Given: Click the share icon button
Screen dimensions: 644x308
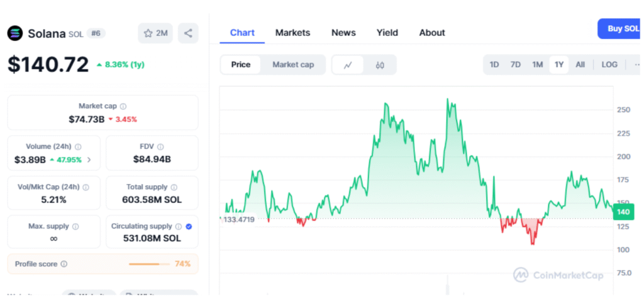Looking at the screenshot, I should (x=188, y=33).
